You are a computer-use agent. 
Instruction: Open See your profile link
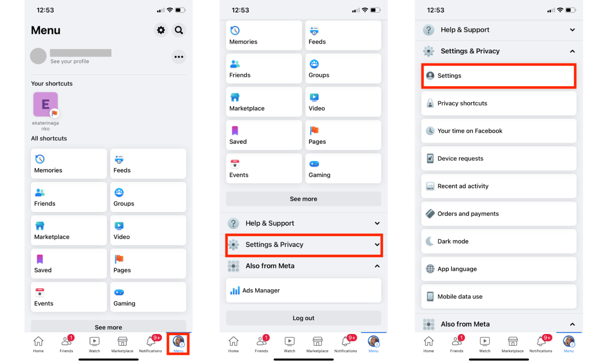tap(70, 61)
